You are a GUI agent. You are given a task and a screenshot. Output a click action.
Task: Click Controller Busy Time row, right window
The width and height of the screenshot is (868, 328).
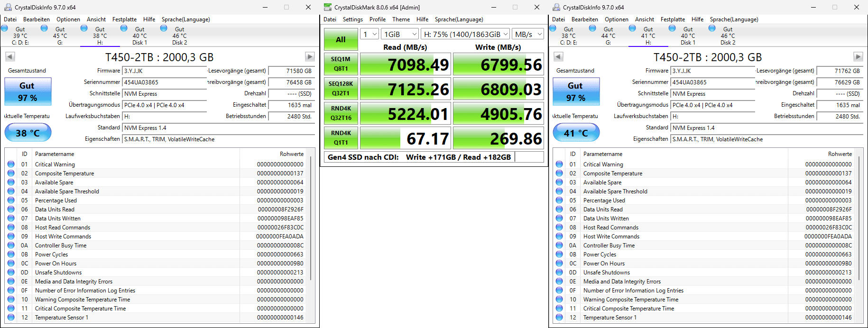(x=704, y=246)
